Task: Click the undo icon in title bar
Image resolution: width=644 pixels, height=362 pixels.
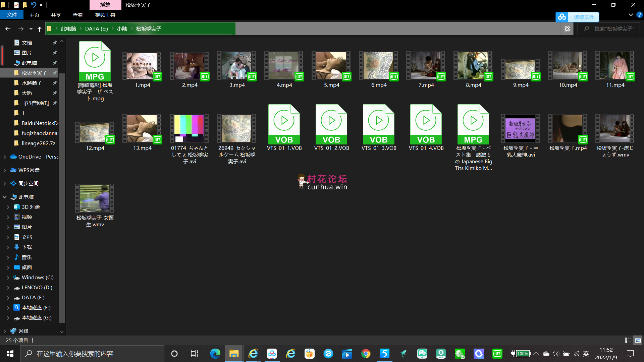Action: (x=34, y=5)
